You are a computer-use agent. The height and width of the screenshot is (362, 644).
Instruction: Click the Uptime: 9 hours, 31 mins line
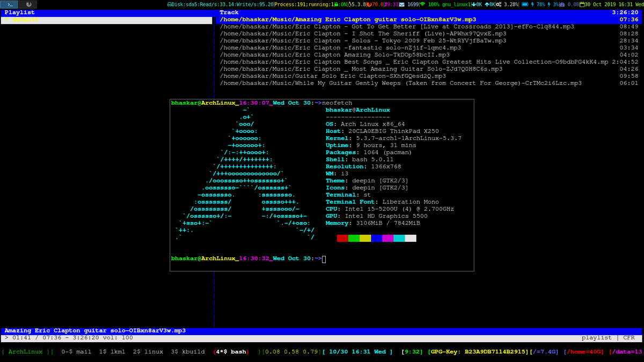pyautogui.click(x=371, y=145)
